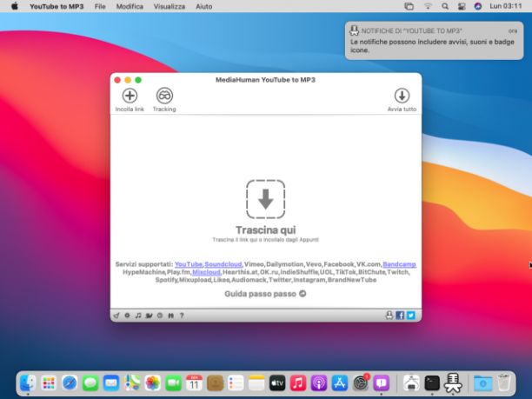Open Podcasts from the Dock
The width and height of the screenshot is (532, 399).
[x=319, y=383]
